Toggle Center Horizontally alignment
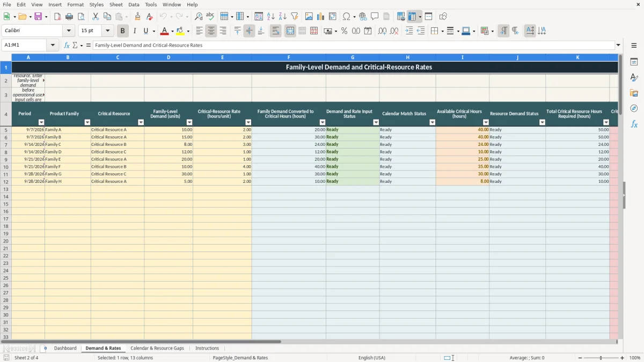 coord(211,31)
